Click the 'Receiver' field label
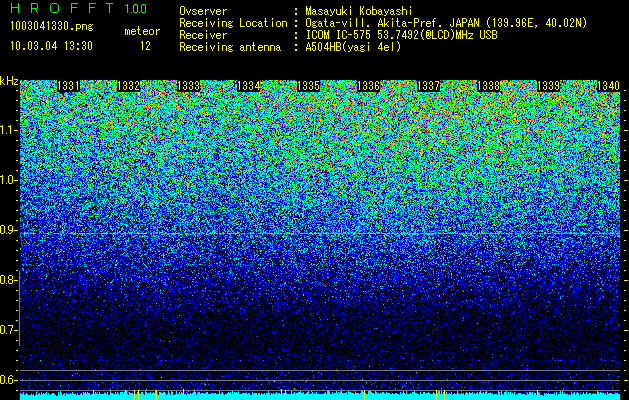Viewport: 629px width, 400px height. point(203,35)
